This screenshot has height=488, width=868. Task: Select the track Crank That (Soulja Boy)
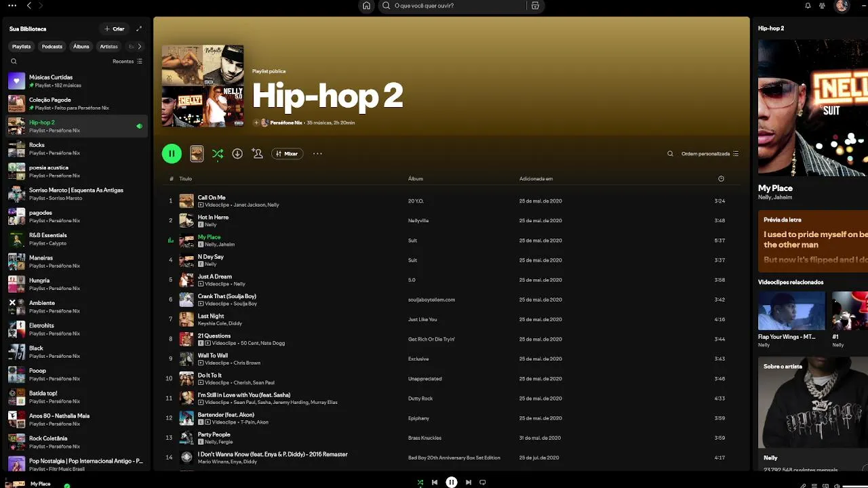[452, 300]
